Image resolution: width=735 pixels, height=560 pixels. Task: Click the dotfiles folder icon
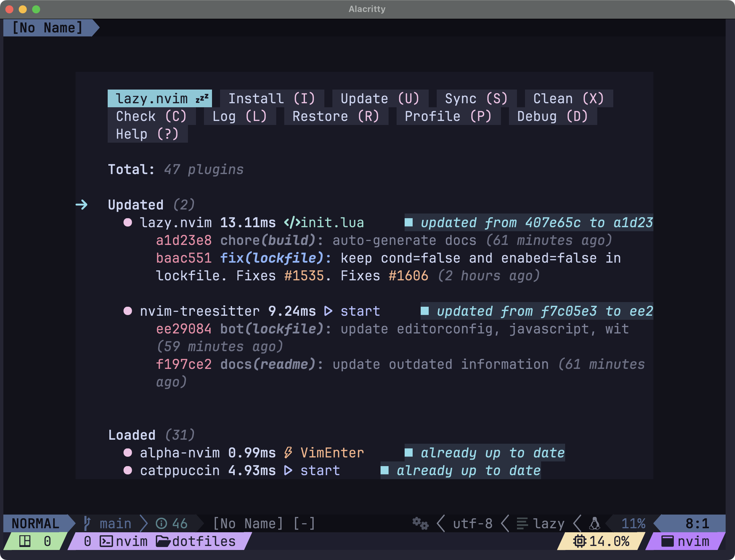pyautogui.click(x=163, y=541)
